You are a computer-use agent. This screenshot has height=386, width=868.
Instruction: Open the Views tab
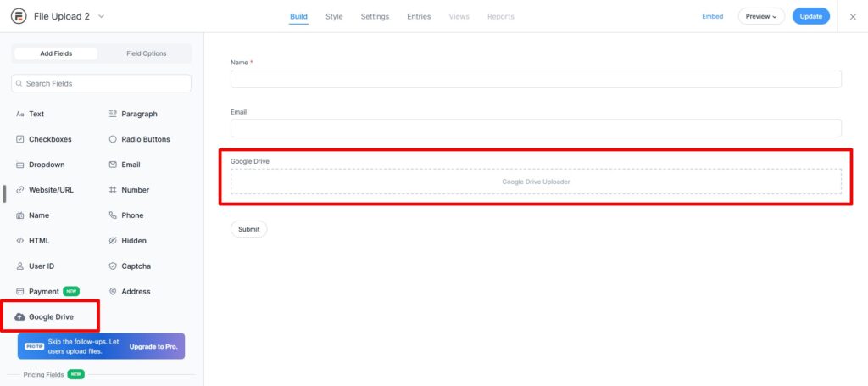[459, 17]
